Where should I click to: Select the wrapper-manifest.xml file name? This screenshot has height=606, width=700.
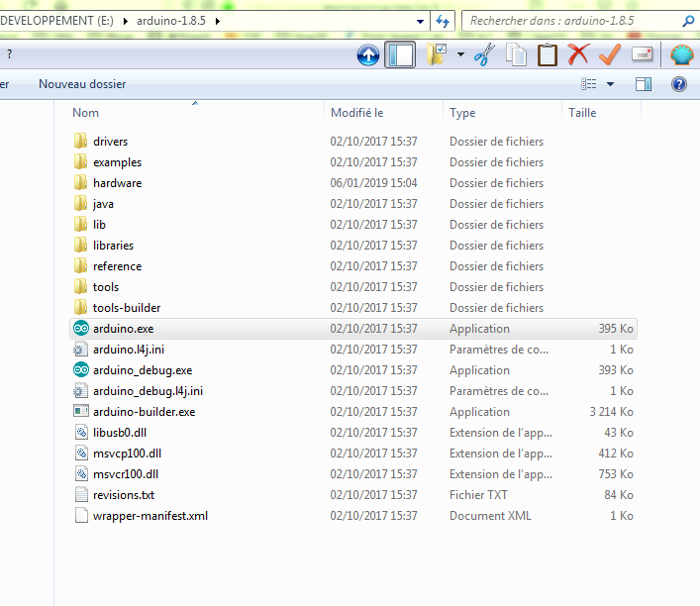pos(150,516)
